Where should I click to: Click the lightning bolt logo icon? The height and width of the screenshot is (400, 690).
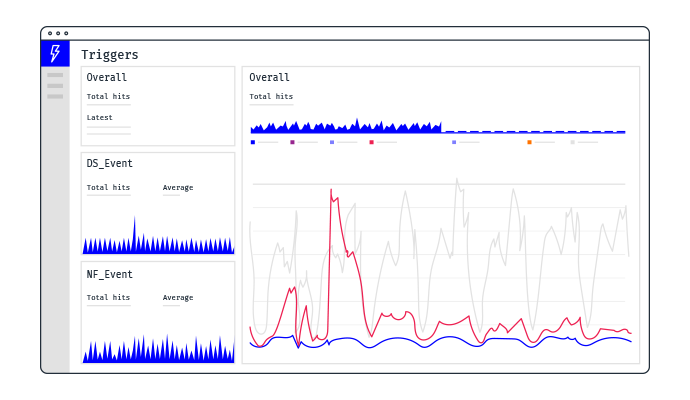(x=55, y=54)
